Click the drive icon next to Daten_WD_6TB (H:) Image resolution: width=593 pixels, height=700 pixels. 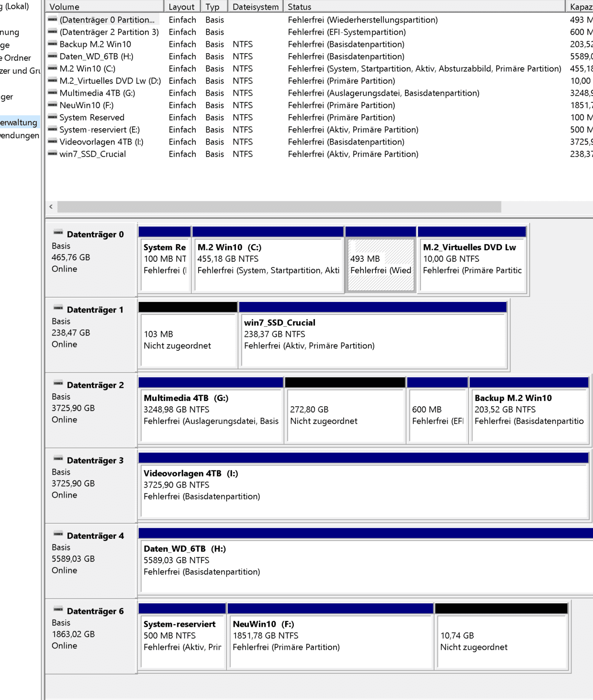pos(53,56)
